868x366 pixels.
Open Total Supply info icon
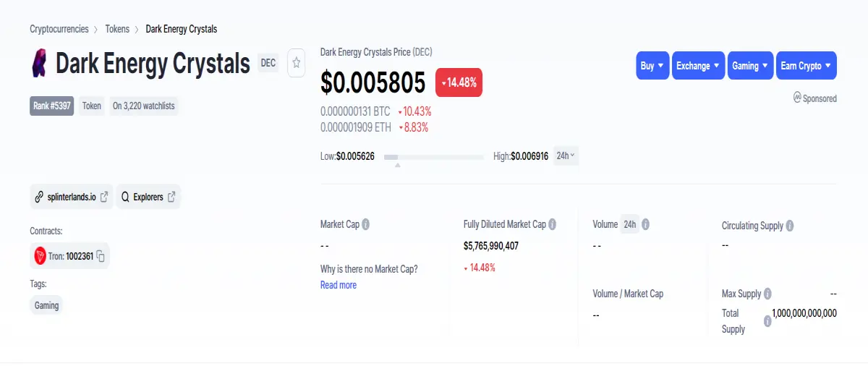coord(767,321)
